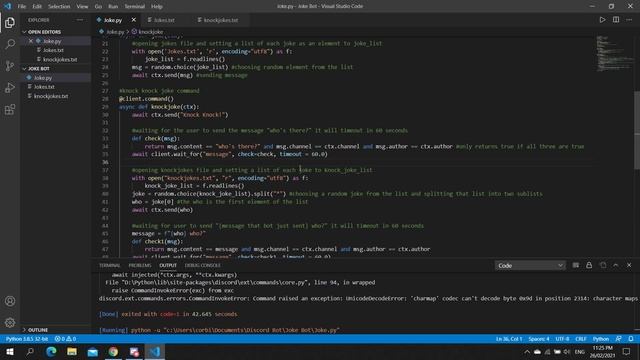The width and height of the screenshot is (640, 360).
Task: Open Google Chrome from taskbar
Action: (113, 351)
